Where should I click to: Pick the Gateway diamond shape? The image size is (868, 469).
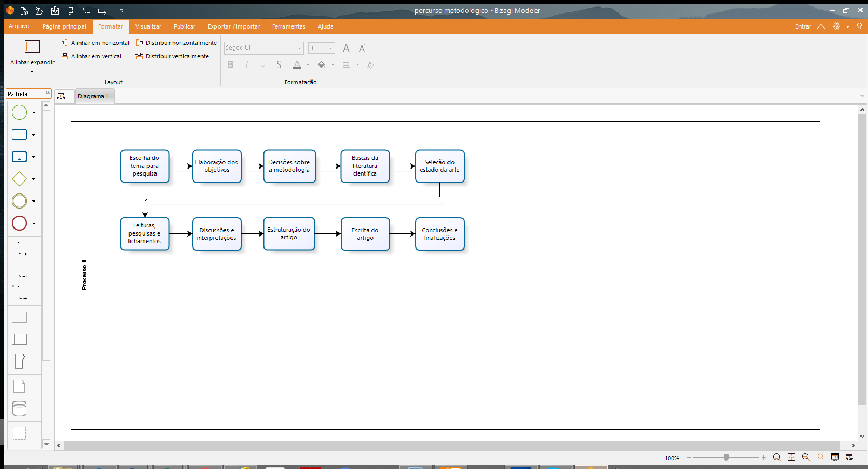19,179
